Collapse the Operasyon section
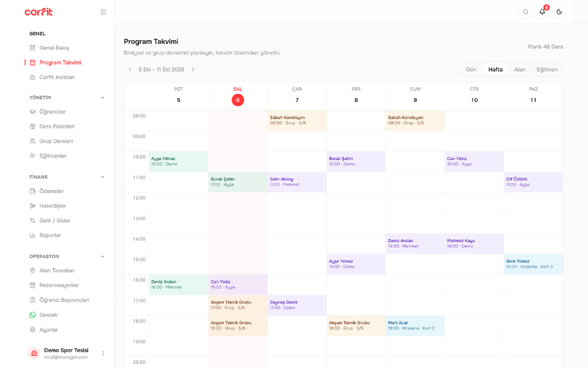Image resolution: width=588 pixels, height=368 pixels. 102,257
